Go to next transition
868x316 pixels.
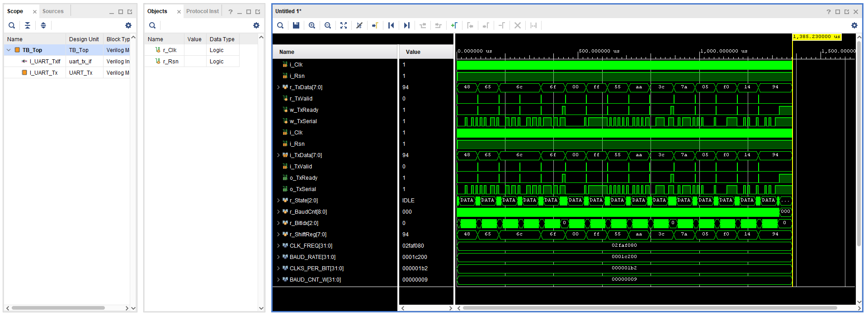(x=438, y=25)
